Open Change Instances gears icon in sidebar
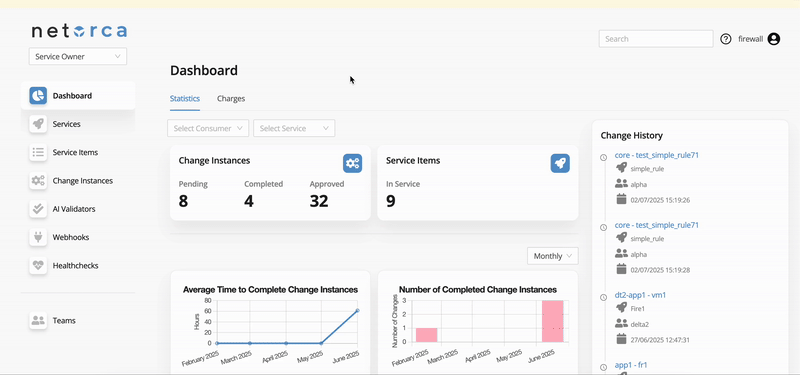 38,181
